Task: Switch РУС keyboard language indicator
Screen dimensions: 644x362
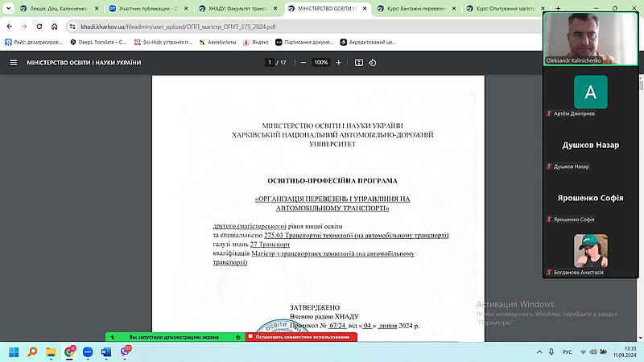Action: coord(568,352)
